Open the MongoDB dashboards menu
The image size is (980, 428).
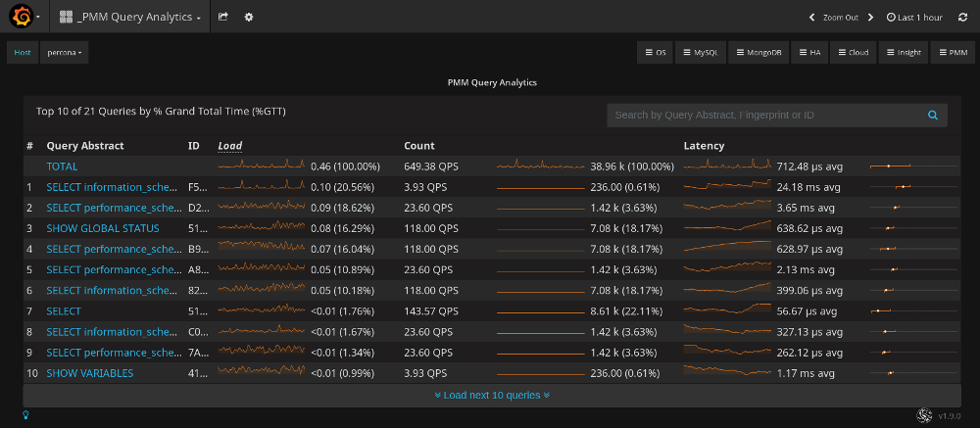click(x=758, y=53)
